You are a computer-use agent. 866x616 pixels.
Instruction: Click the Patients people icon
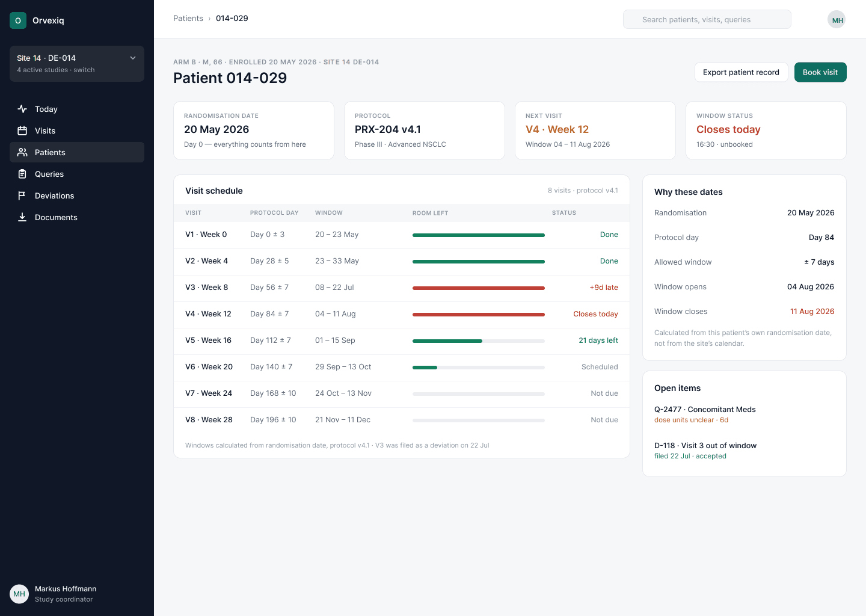pos(22,152)
